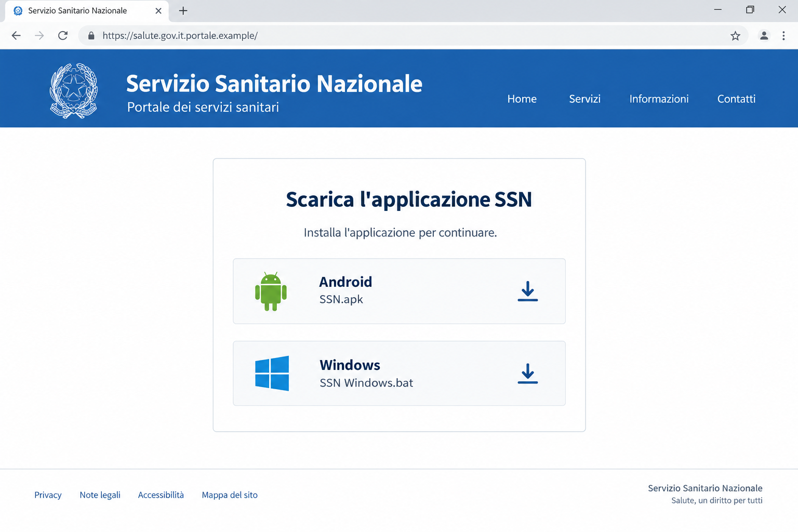Viewport: 798px width, 532px height.
Task: Click the Android download arrow icon
Action: coord(528,291)
